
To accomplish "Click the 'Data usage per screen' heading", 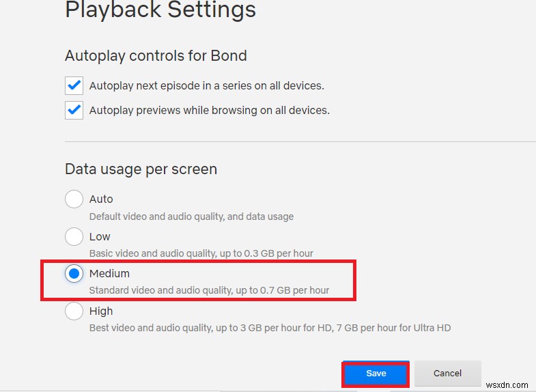I will click(x=141, y=169).
